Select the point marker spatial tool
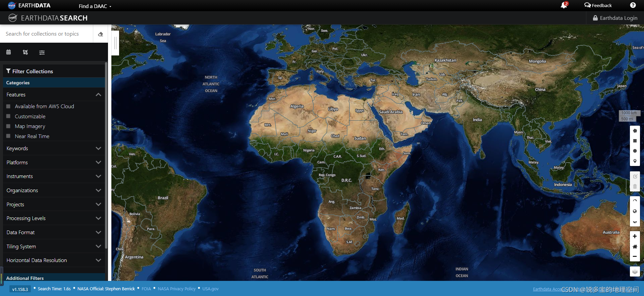Image resolution: width=644 pixels, height=296 pixels. (x=635, y=161)
